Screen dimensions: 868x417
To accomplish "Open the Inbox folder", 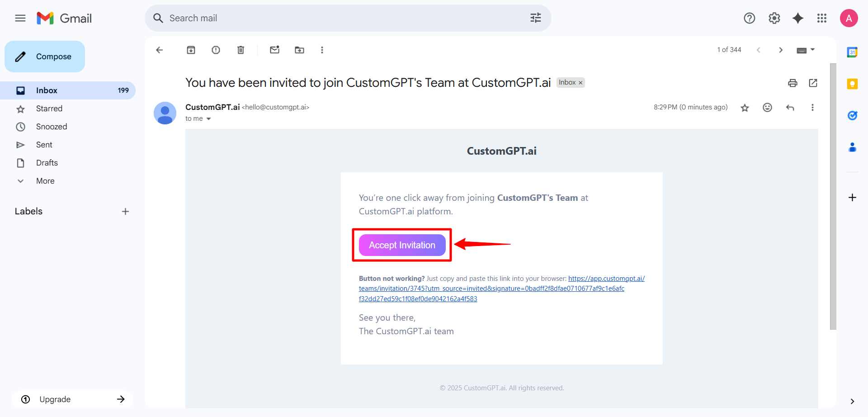I will tap(68, 90).
